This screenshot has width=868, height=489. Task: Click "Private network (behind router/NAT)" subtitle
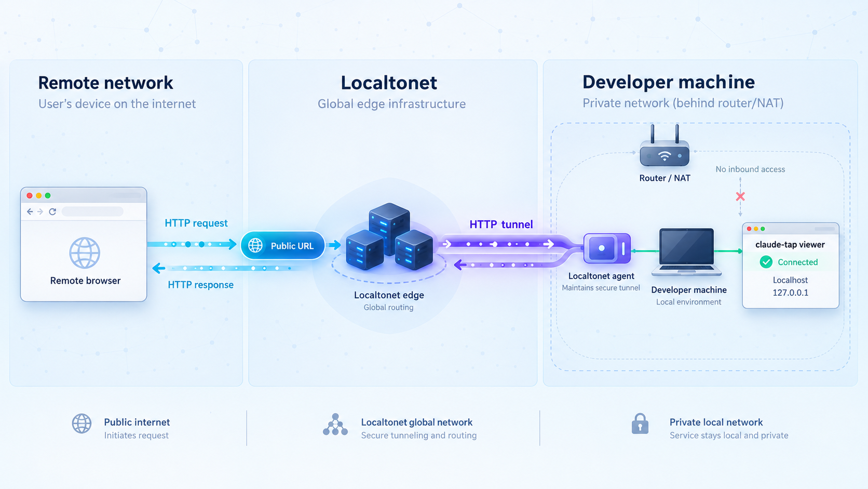coord(683,103)
